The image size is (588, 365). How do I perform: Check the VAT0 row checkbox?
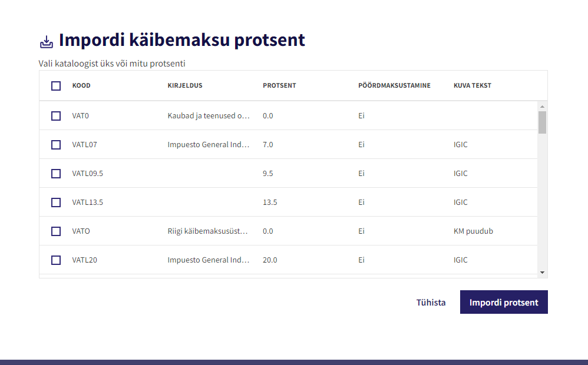point(56,116)
